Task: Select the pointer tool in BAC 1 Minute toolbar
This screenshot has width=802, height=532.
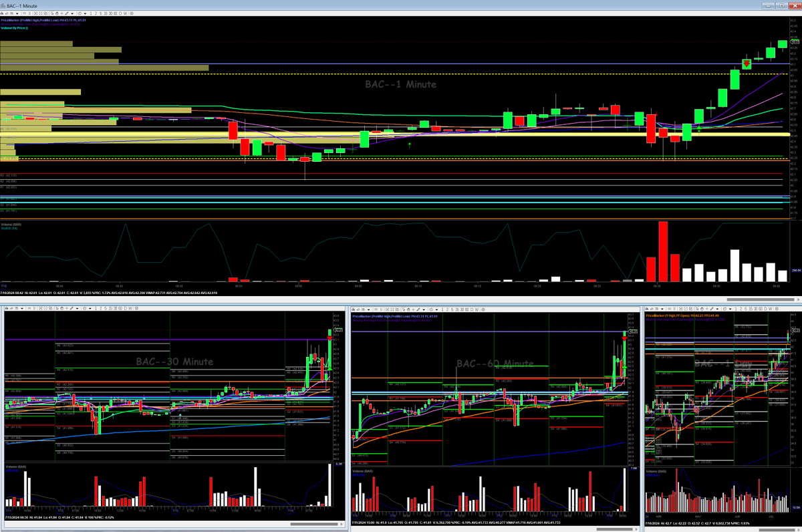Action: [52, 13]
